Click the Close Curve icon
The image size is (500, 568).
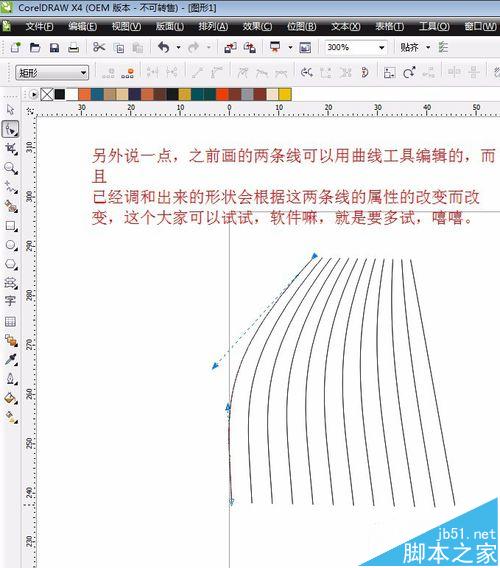[x=365, y=73]
